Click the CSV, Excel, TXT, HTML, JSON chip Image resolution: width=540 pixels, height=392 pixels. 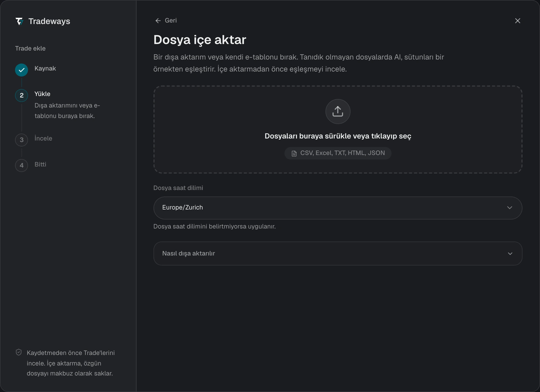[338, 153]
